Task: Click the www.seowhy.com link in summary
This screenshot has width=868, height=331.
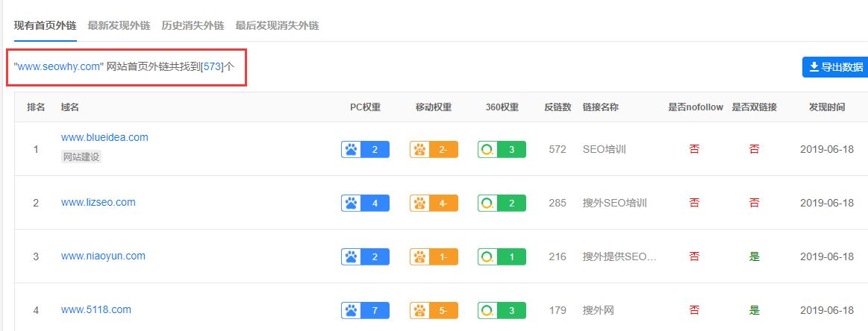Action: (58, 66)
